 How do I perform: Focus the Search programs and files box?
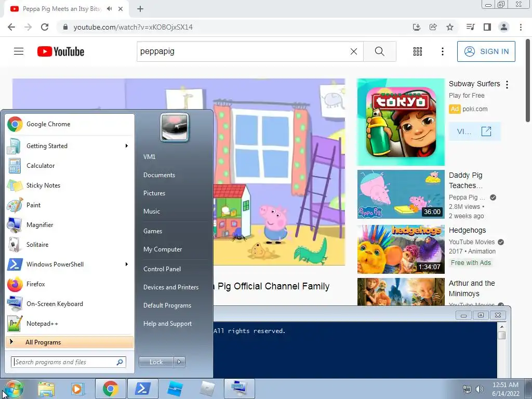tap(69, 362)
